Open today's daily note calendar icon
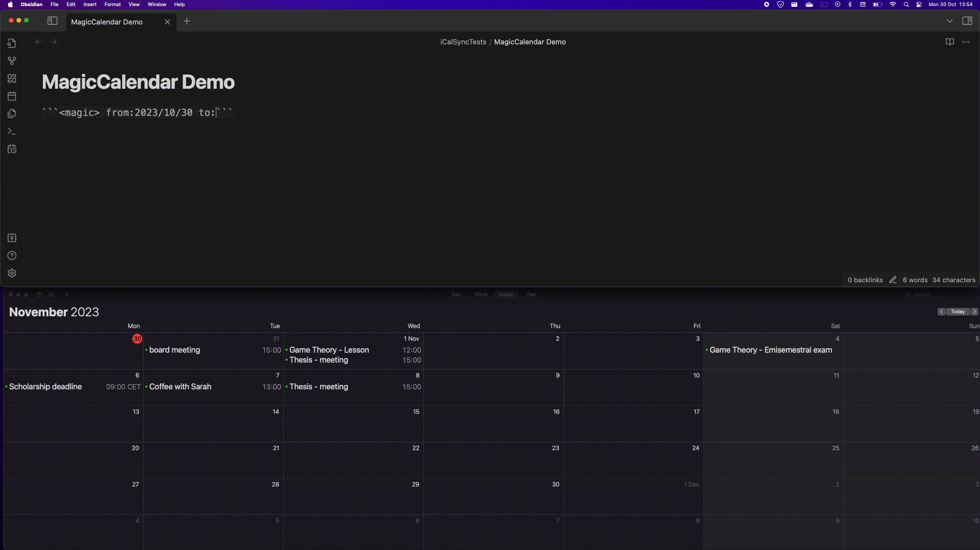The image size is (980, 550). click(12, 96)
